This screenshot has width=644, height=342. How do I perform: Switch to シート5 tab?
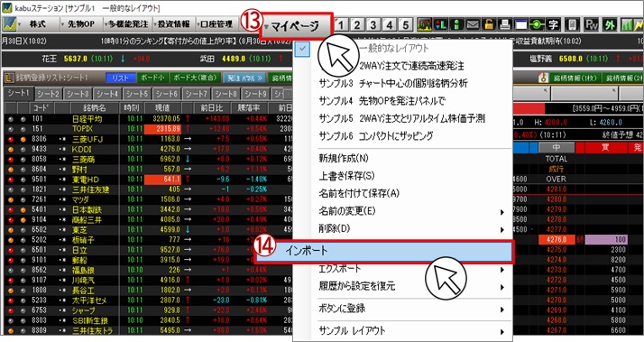pos(137,94)
